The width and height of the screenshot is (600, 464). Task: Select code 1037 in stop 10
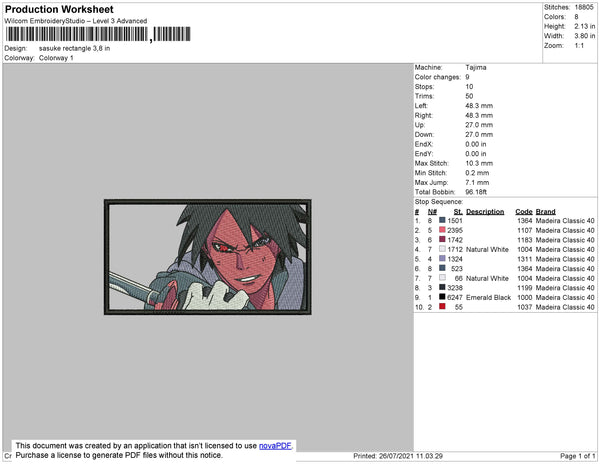point(525,307)
